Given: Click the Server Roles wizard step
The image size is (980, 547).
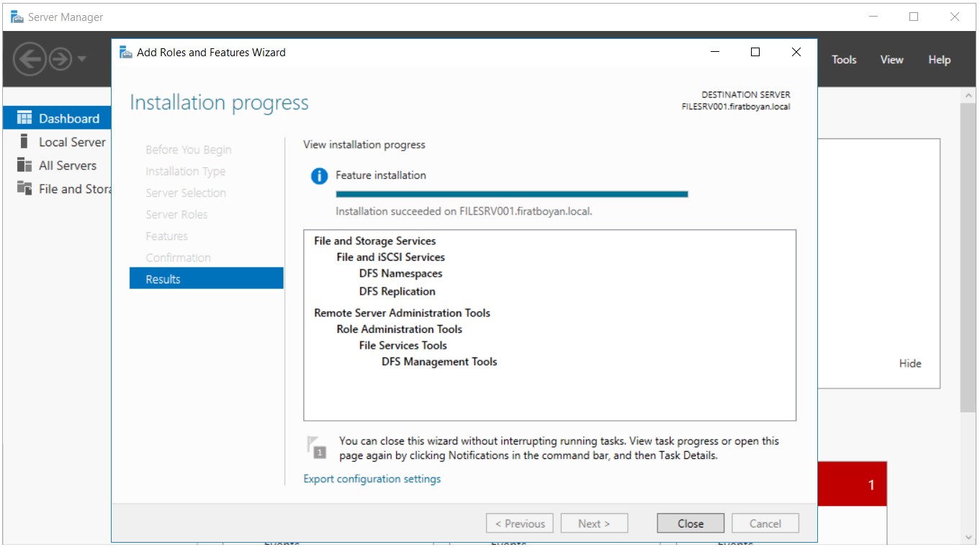Looking at the screenshot, I should click(176, 214).
